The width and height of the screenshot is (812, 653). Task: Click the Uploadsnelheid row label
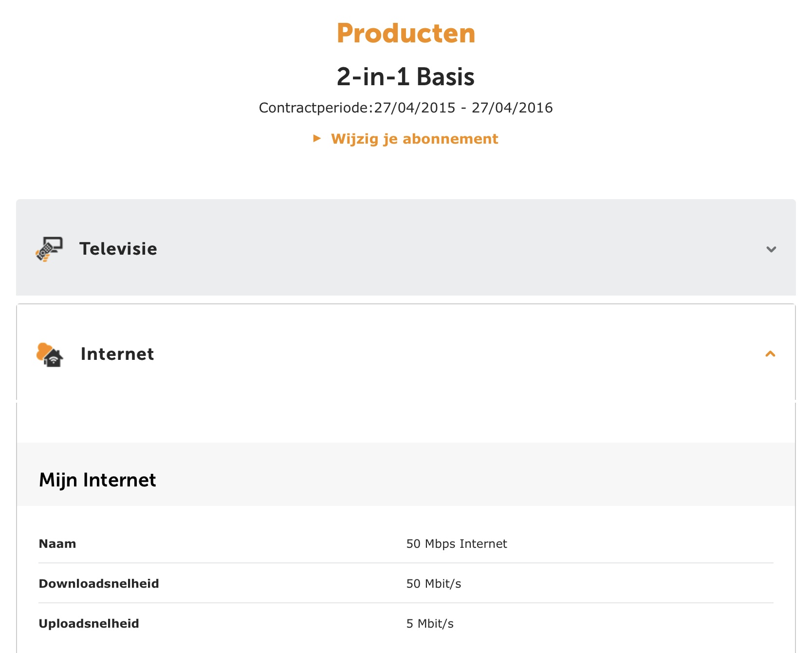point(89,624)
